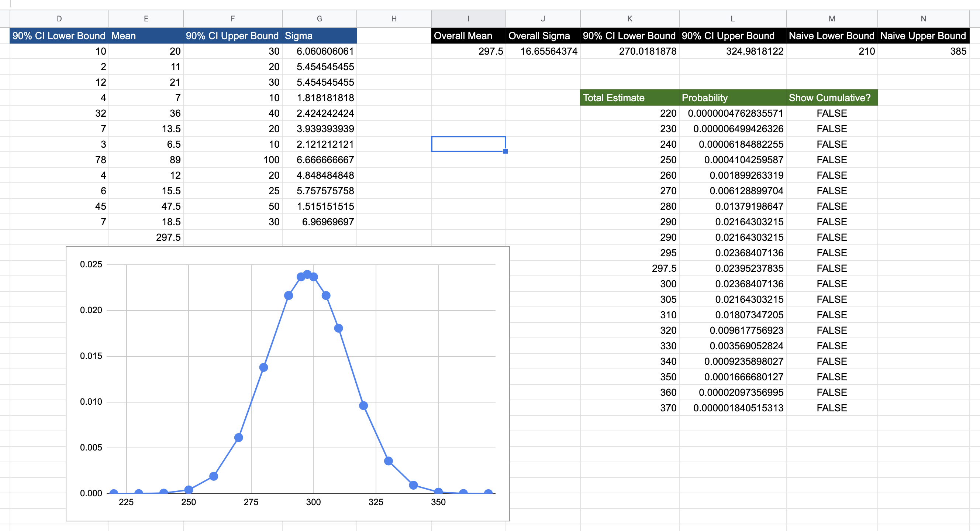The height and width of the screenshot is (531, 980).
Task: Select column I header
Action: pos(469,19)
